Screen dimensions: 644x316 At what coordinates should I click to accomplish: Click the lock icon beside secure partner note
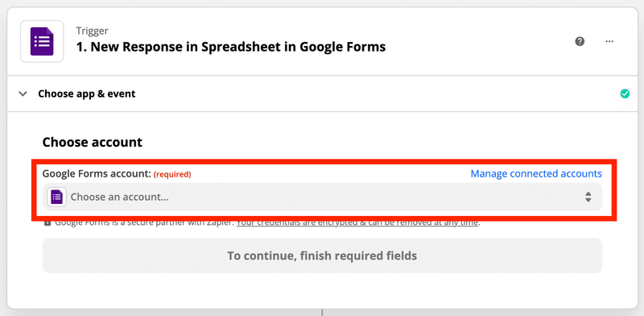(x=47, y=222)
